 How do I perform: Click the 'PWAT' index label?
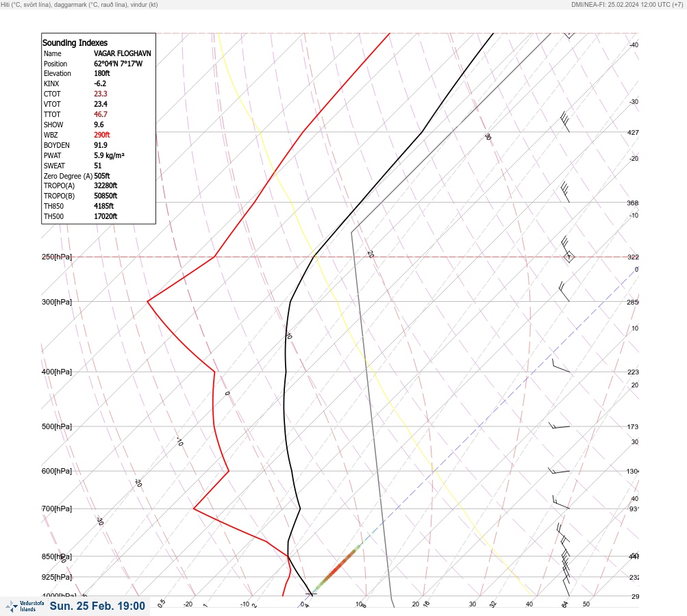(52, 155)
